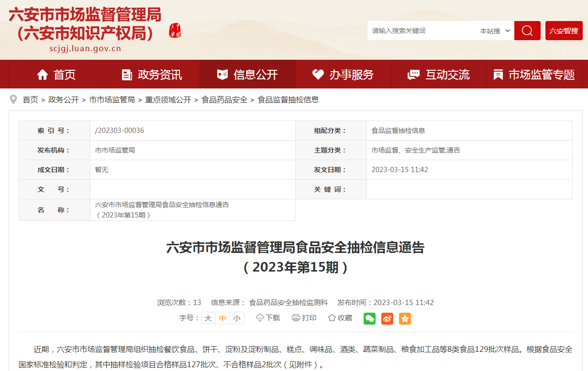The image size is (588, 371).
Task: Click the chat icon beside 互动交流
Action: (x=413, y=75)
